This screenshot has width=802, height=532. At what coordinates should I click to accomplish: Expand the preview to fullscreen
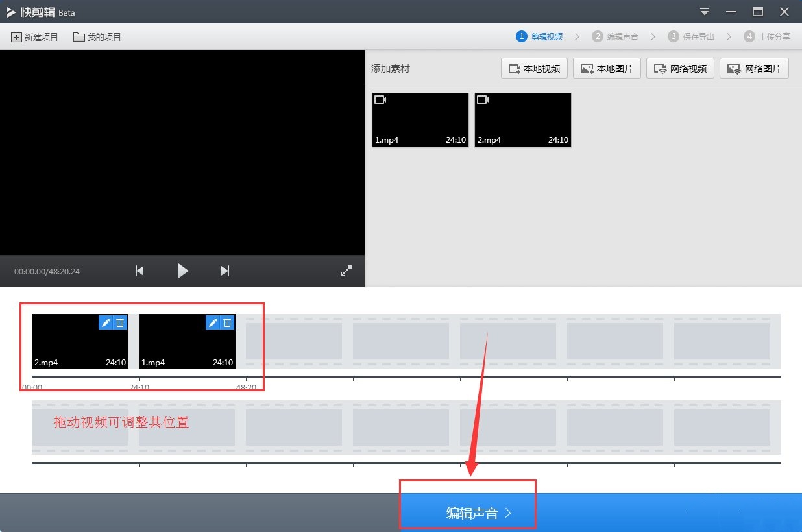346,271
